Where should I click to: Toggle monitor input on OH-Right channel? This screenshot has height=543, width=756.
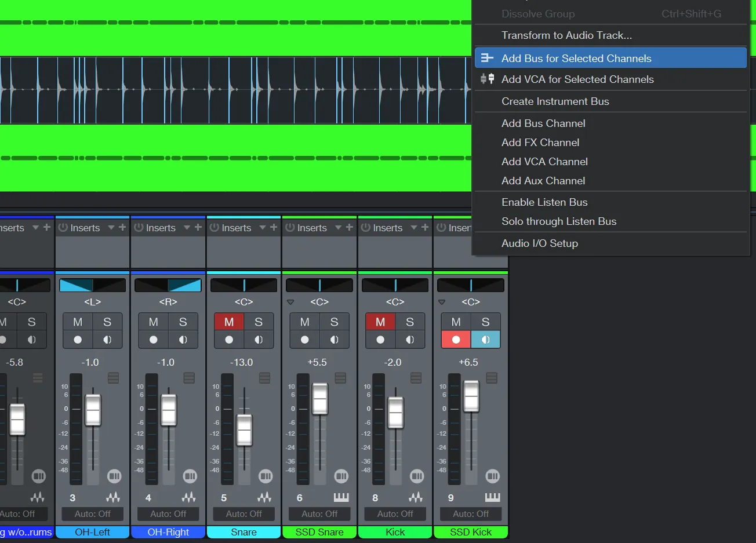[x=183, y=340]
